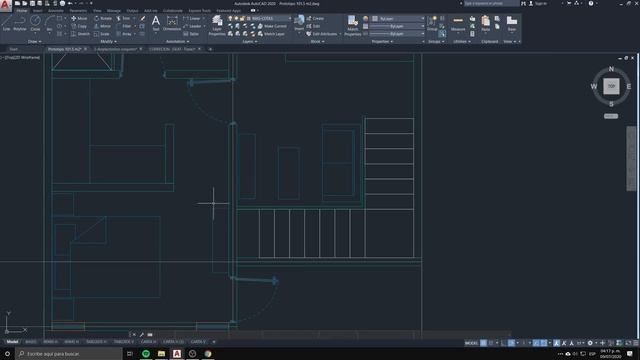Open the lineweight ByLayer dropdown
640x360 pixels.
pyautogui.click(x=397, y=26)
